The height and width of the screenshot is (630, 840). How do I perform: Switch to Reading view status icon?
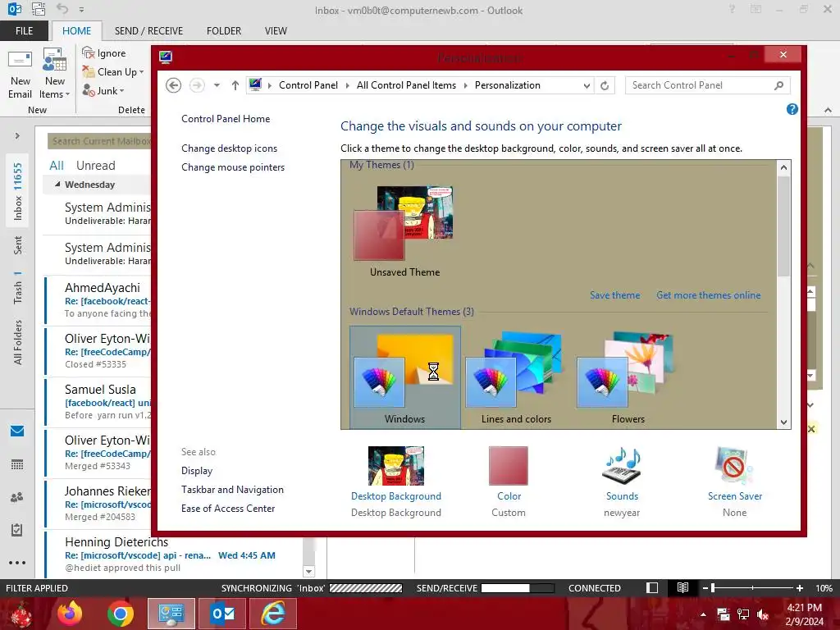click(x=682, y=587)
